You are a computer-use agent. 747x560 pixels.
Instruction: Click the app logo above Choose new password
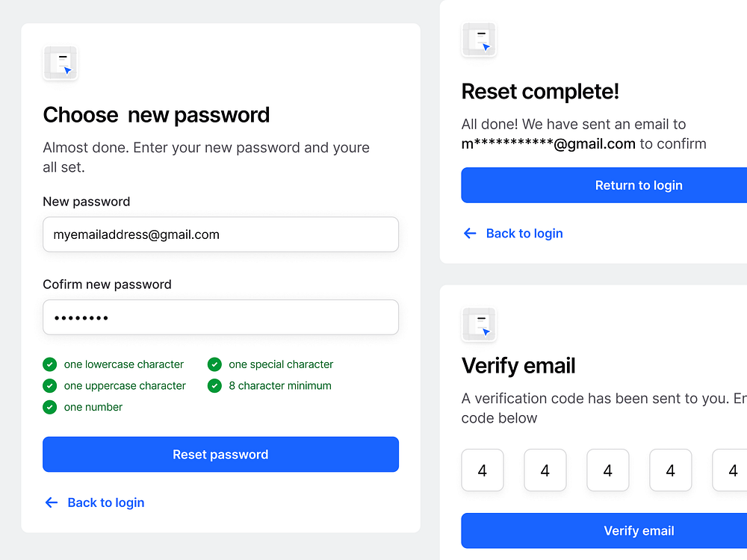tap(60, 63)
